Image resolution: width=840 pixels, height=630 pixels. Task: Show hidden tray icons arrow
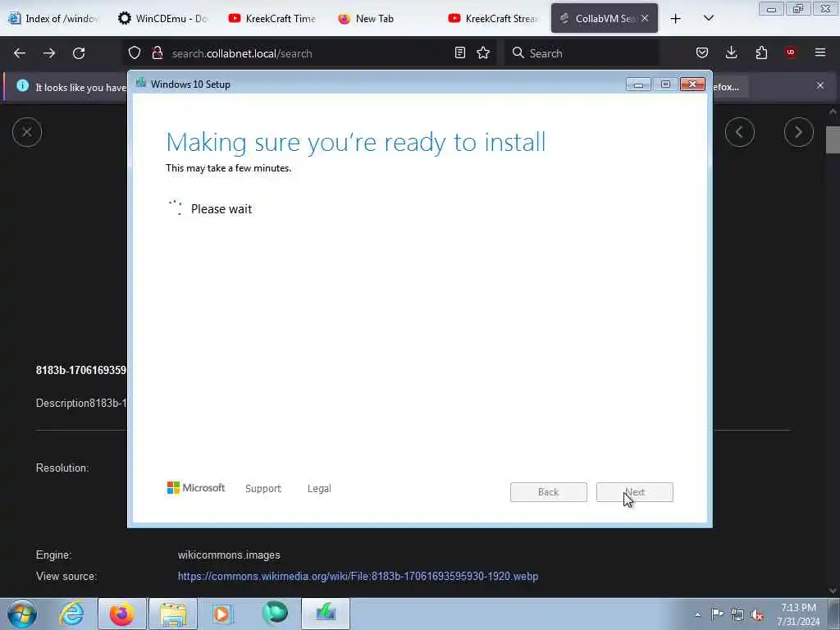pyautogui.click(x=697, y=614)
